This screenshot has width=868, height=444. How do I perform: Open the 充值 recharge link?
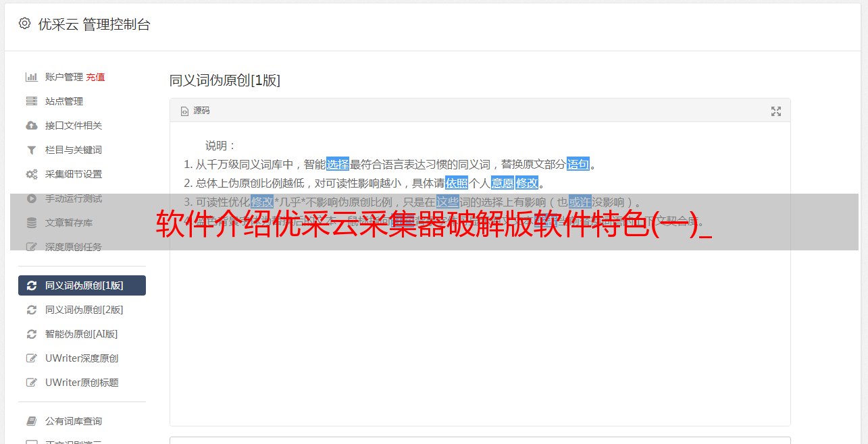[95, 77]
